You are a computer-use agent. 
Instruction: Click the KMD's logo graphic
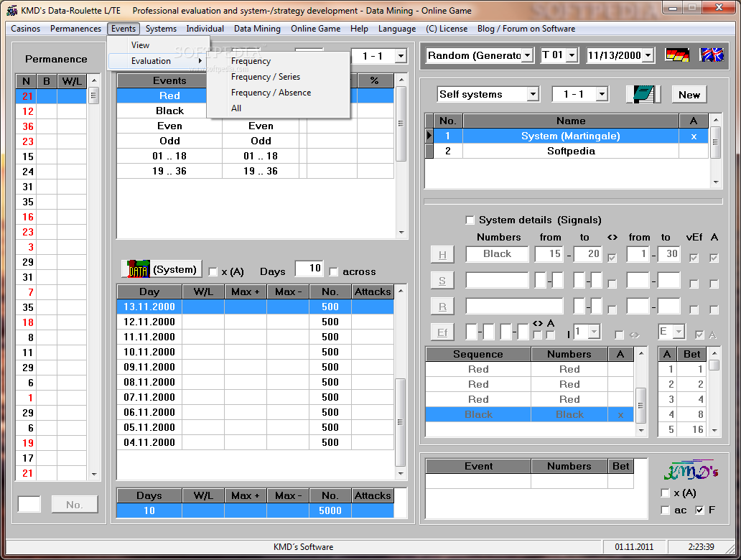click(x=691, y=470)
